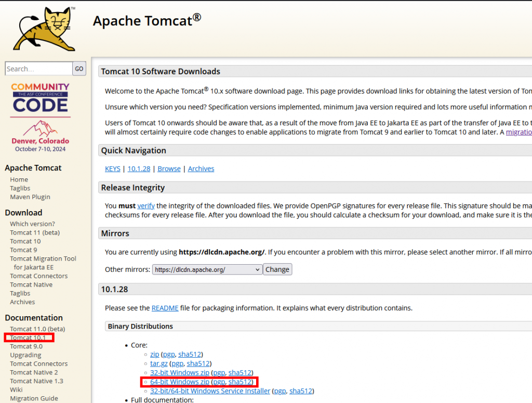Open the README link
Viewport: 532px width, 403px height.
pos(165,308)
